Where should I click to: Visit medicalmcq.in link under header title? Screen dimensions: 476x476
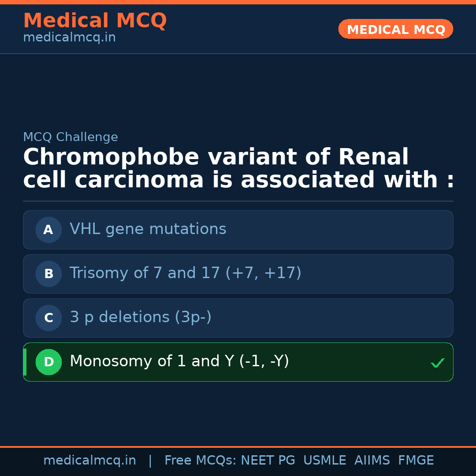click(69, 38)
